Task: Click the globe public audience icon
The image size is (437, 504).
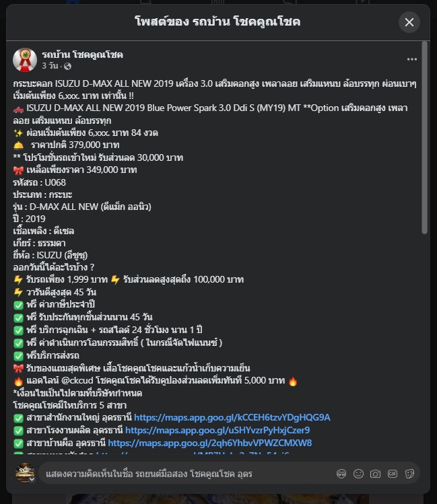Action: 67,66
